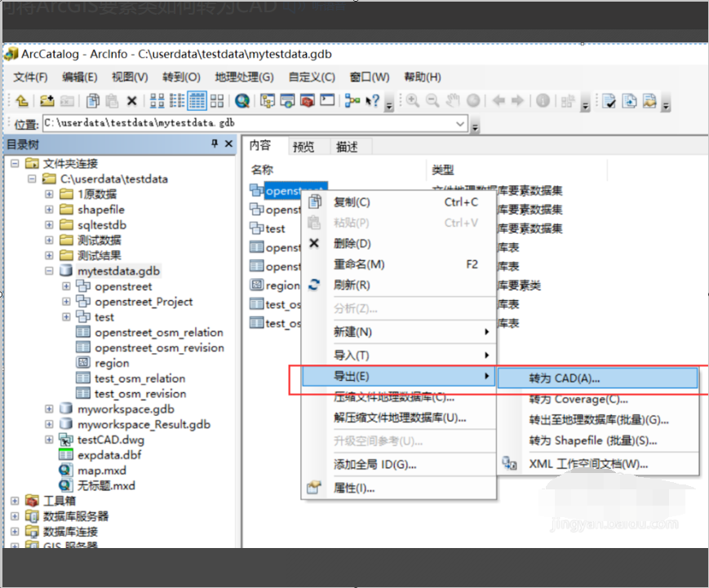Open 属性(I)... from the context menu
The image size is (709, 588).
click(398, 489)
